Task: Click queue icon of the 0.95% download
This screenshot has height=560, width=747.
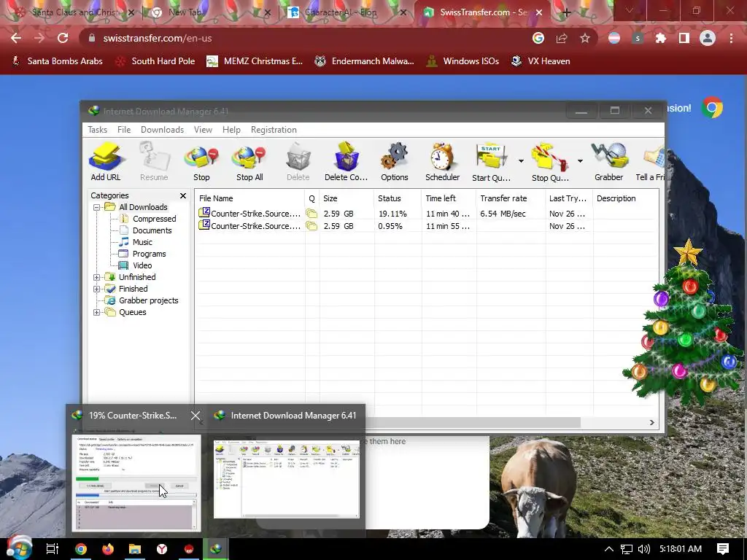Action: 311,226
